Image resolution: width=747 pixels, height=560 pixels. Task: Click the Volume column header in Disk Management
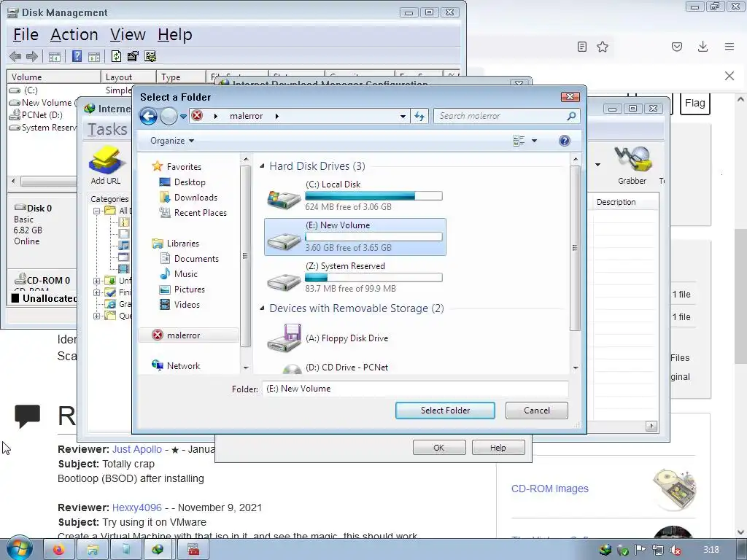click(x=53, y=77)
